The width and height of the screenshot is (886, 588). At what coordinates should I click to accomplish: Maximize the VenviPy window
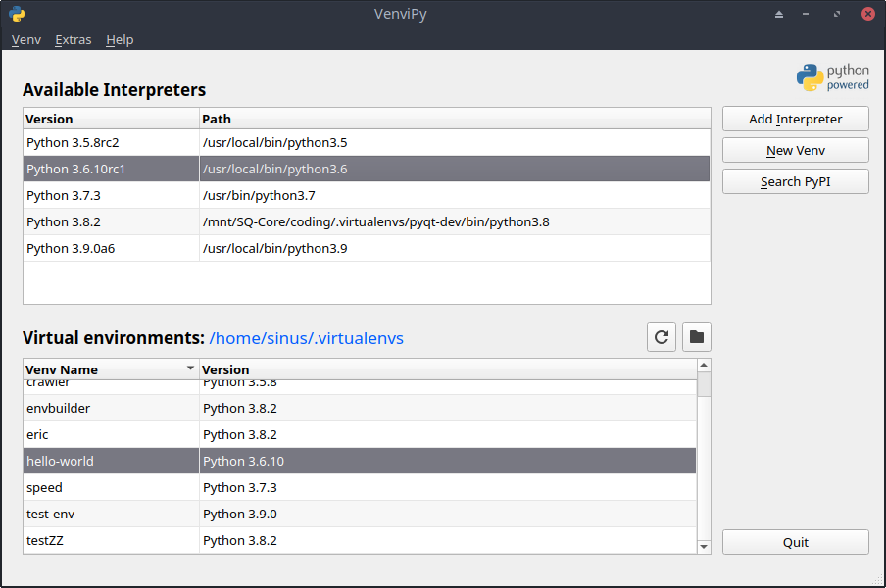837,14
